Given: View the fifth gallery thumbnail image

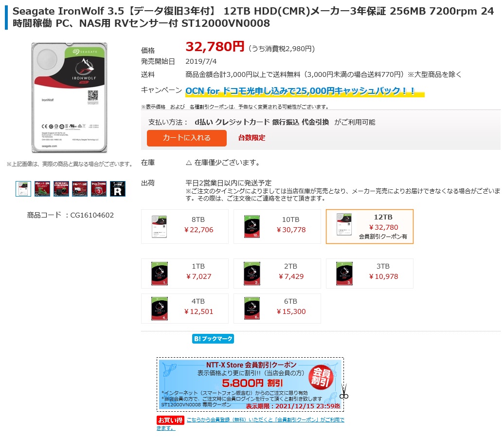Looking at the screenshot, I should 99,188.
